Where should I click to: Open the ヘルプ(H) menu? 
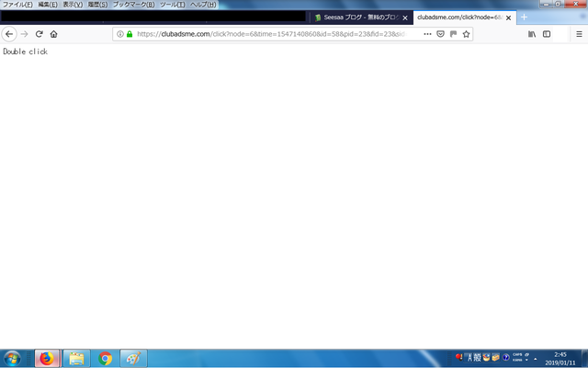[203, 5]
